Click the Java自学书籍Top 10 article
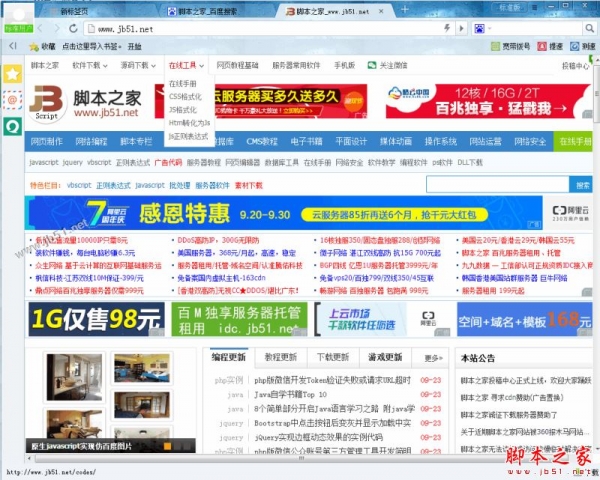Screen dimensions: 600x480 pos(290,394)
